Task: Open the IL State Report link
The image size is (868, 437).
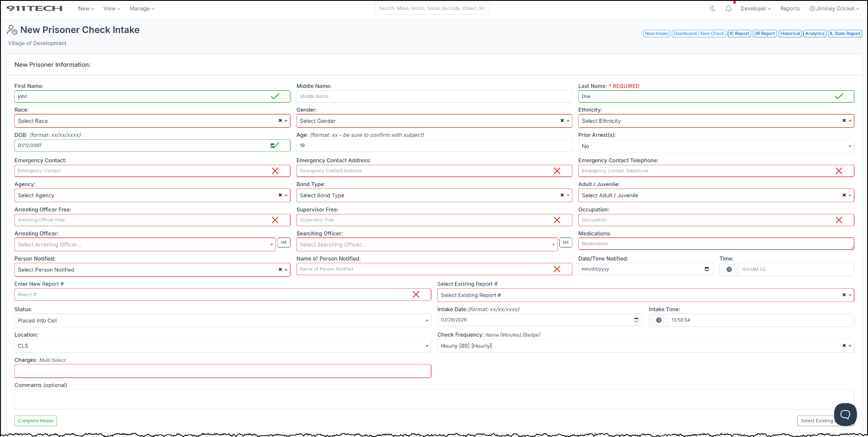Action: (x=845, y=33)
